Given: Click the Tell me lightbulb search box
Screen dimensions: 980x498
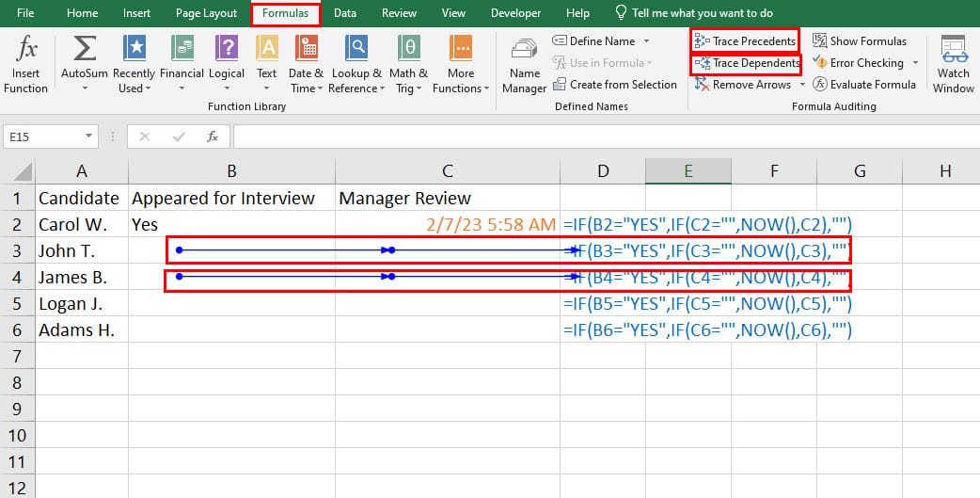Looking at the screenshot, I should click(x=694, y=13).
